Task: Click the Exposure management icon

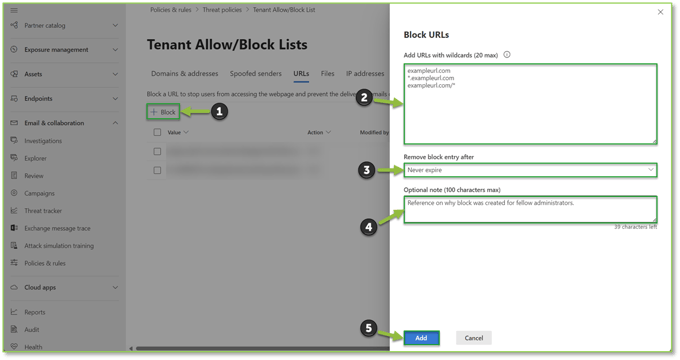Action: coord(14,49)
